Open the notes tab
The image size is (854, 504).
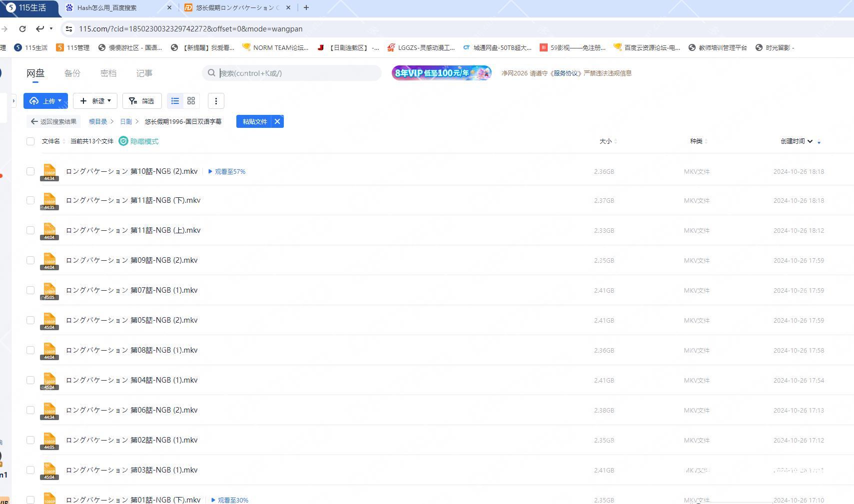144,73
